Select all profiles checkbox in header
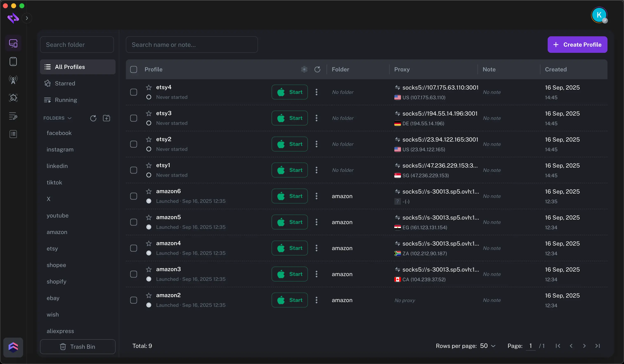Viewport: 624px width, 364px height. coord(134,69)
